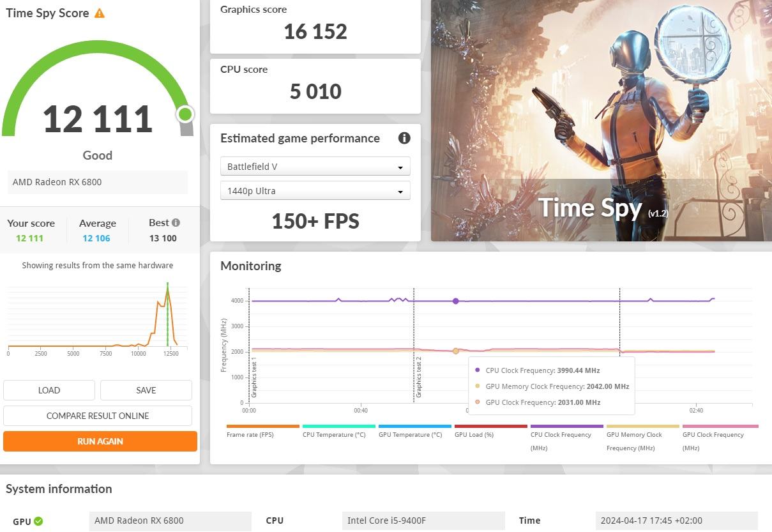Click the CPU field showing Intel Core i5-9400F
772x532 pixels.
click(x=423, y=521)
